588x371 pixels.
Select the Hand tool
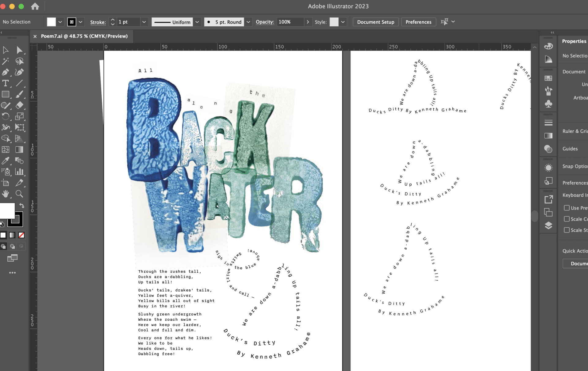[6, 194]
